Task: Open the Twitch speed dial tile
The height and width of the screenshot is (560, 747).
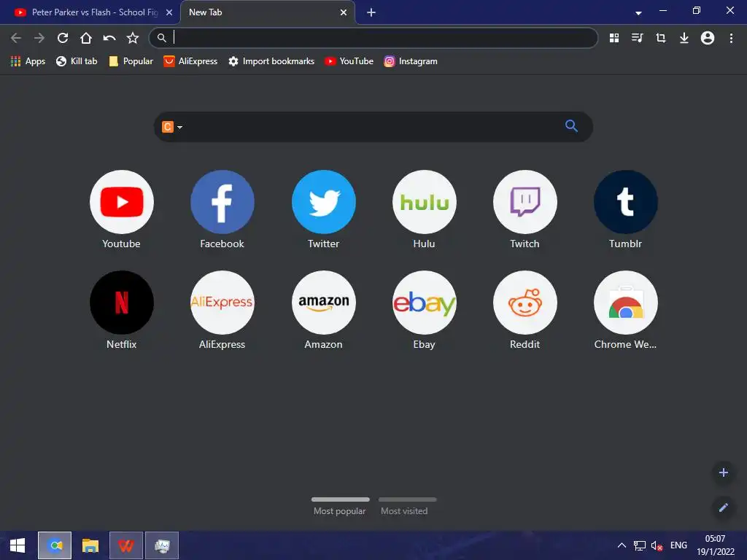Action: pyautogui.click(x=525, y=209)
